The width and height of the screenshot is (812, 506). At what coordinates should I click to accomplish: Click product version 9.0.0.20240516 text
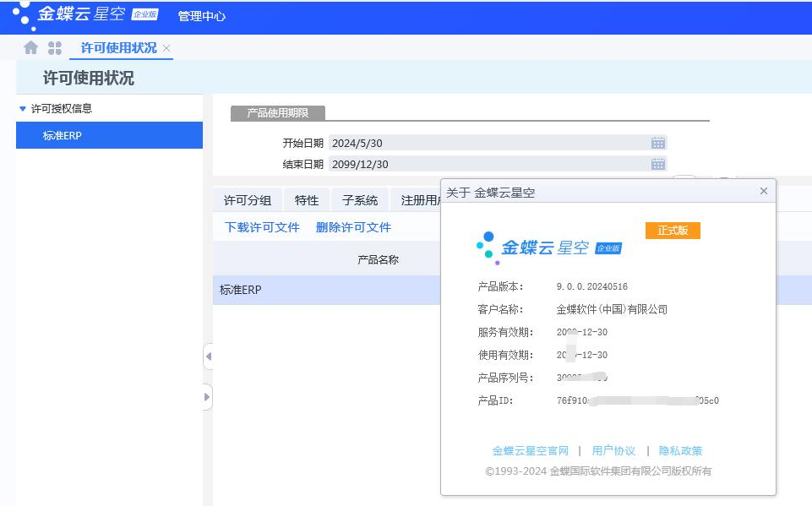coord(592,286)
